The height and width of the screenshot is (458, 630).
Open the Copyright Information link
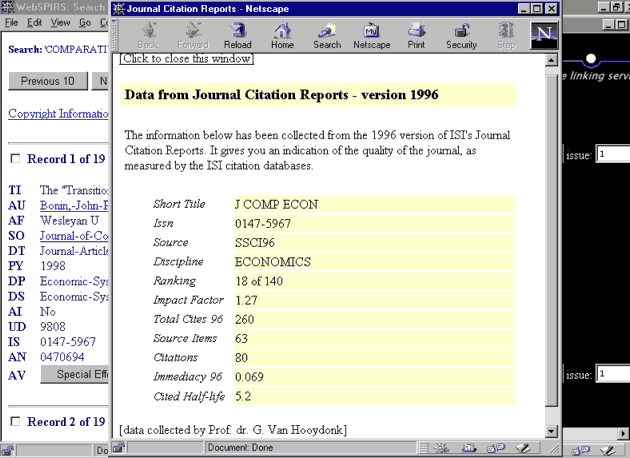tap(58, 114)
